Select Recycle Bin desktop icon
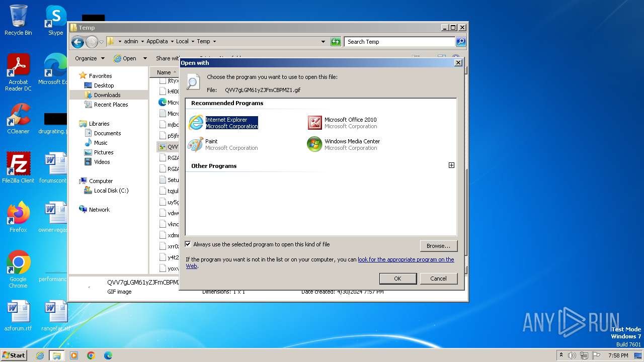The width and height of the screenshot is (644, 362). pyautogui.click(x=18, y=20)
